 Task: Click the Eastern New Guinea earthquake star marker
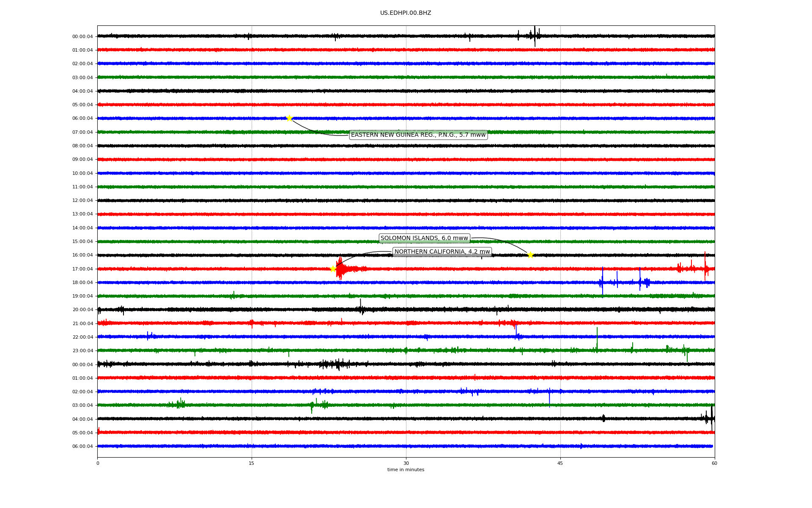pos(289,118)
